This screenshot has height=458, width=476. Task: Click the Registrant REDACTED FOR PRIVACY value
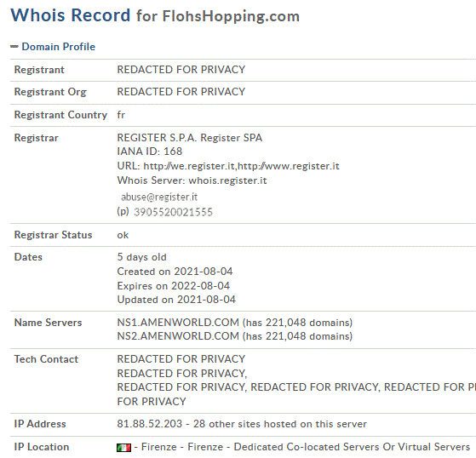181,70
